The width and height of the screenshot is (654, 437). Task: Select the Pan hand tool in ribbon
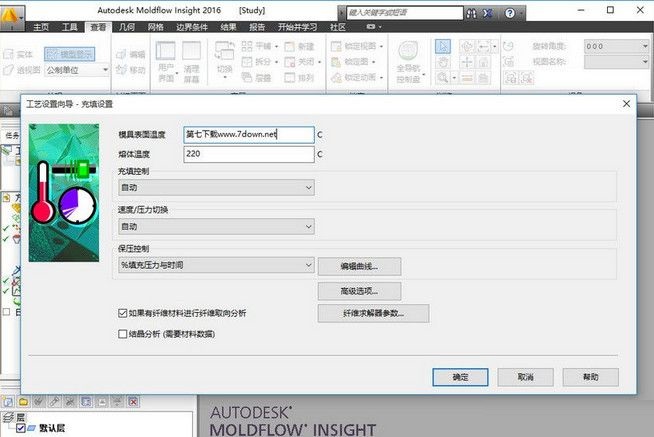click(443, 62)
